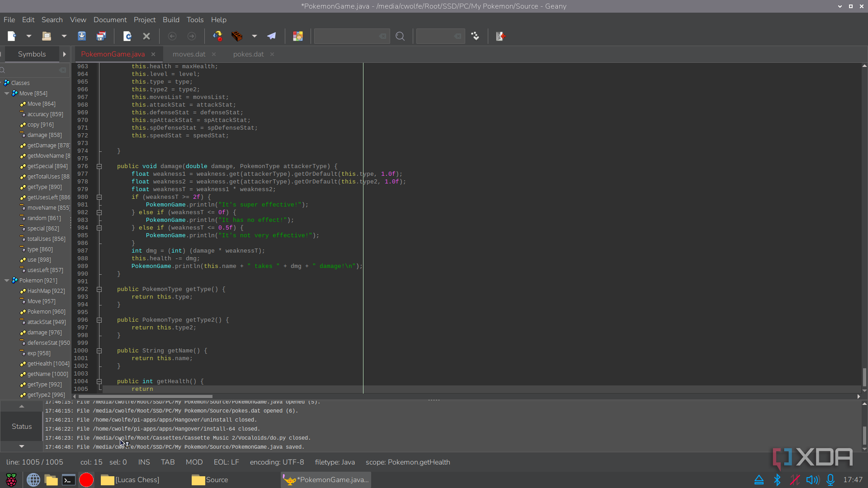Reload the current file icon
The height and width of the screenshot is (488, 868).
[x=127, y=36]
